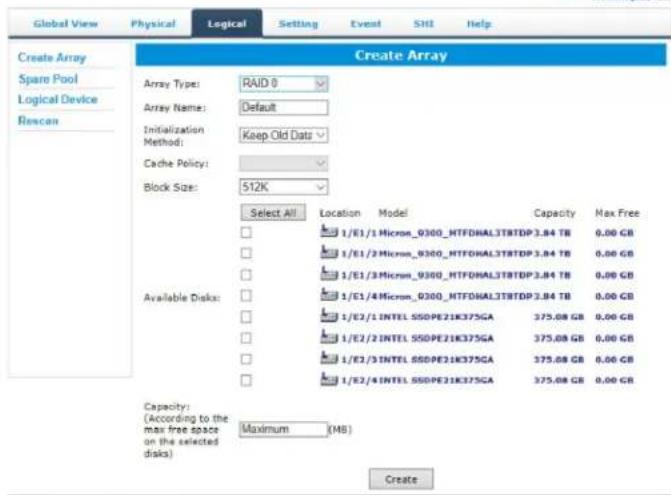
Task: Open the Setting tab
Action: tap(298, 24)
